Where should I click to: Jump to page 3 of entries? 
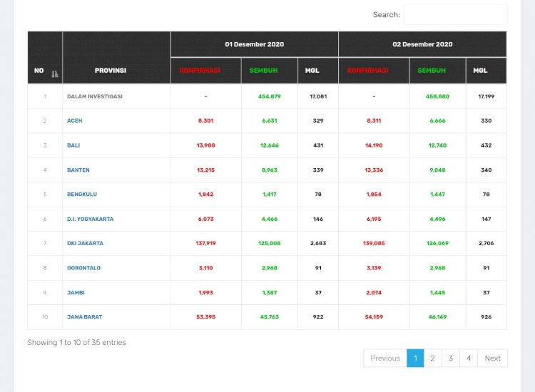450,359
